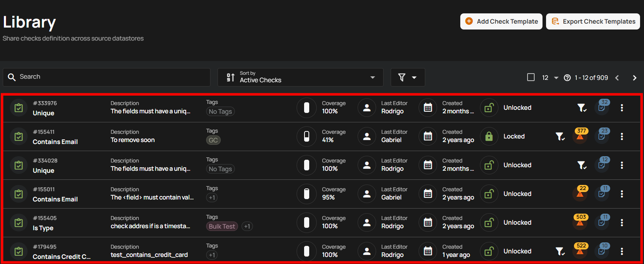The width and height of the screenshot is (644, 264).
Task: Click the unlocked padlock on check #334028
Action: click(x=489, y=165)
